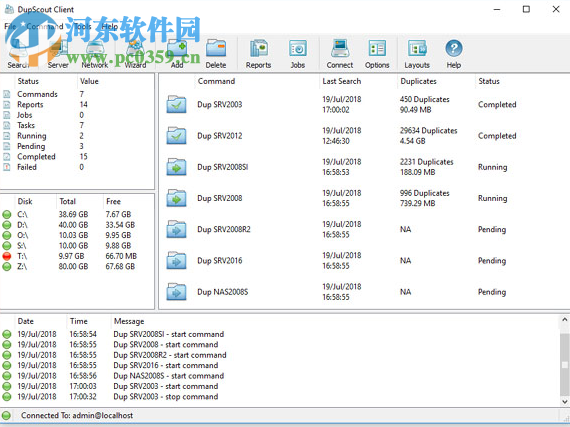Sort by the Message column header in log
Image resolution: width=570 pixels, height=427 pixels.
[129, 322]
